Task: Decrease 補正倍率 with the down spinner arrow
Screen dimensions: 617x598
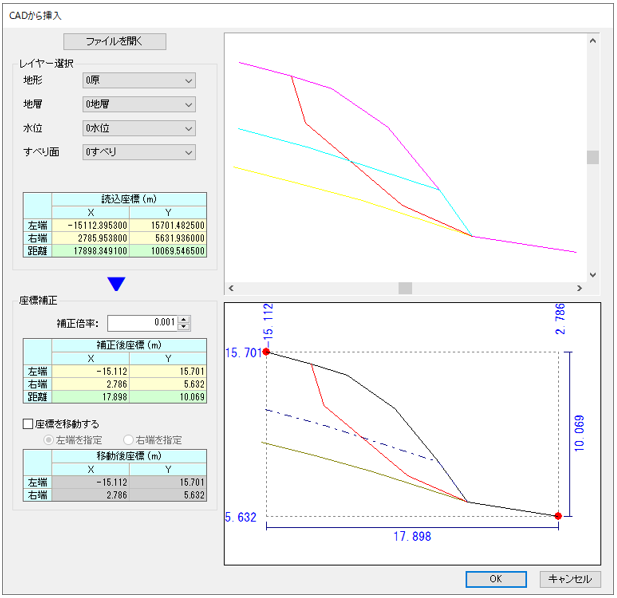Action: [184, 327]
